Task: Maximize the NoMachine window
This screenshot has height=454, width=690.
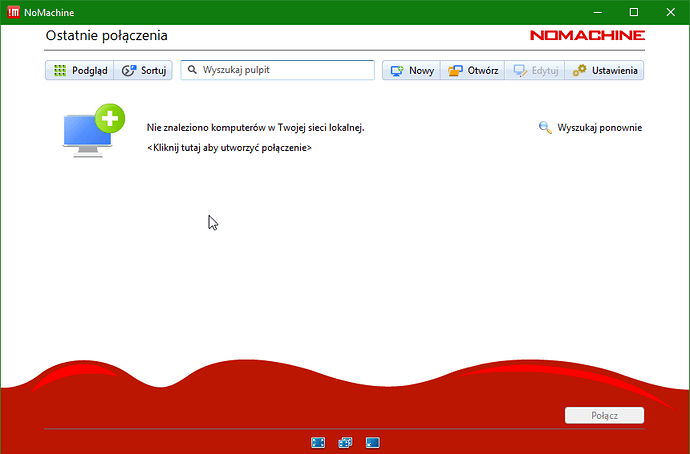Action: point(633,12)
